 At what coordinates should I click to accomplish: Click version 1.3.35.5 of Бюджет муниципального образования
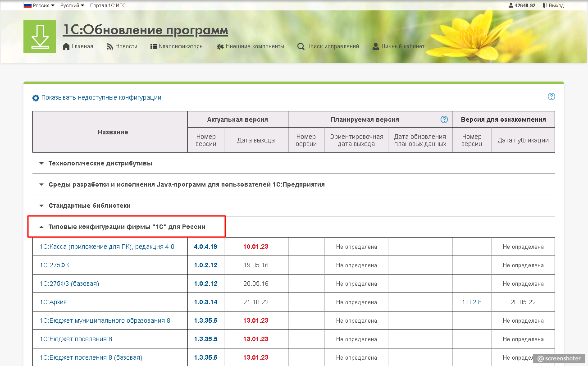pos(206,320)
